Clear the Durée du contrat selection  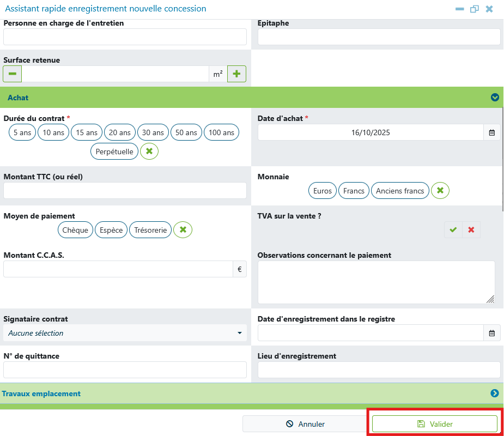149,151
